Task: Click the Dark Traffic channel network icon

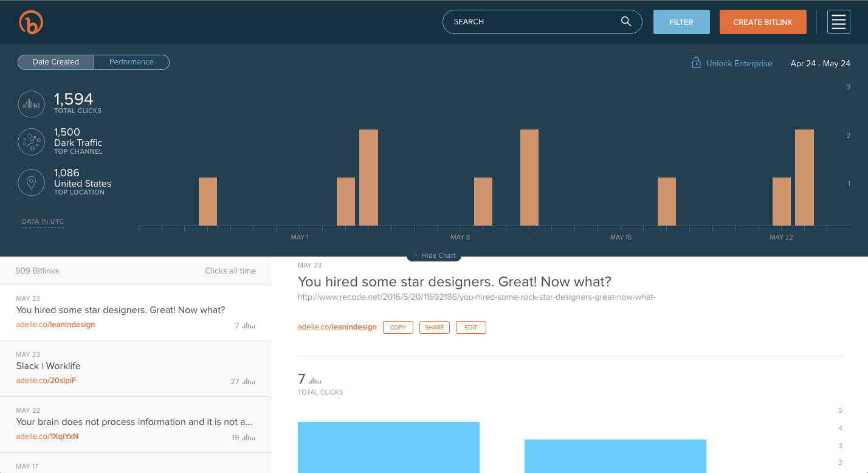Action: [31, 142]
